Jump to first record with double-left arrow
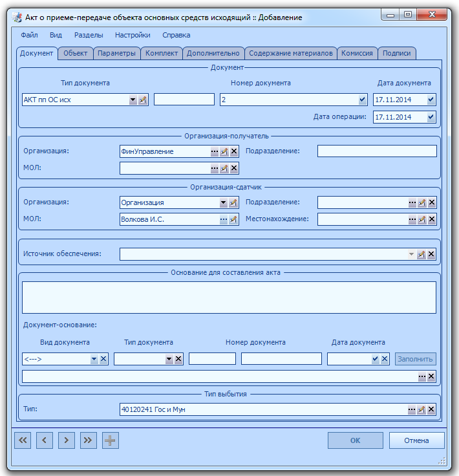This screenshot has width=459, height=476. tap(23, 440)
